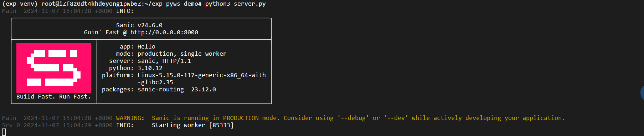Screen dimensions: 644x136
Task: Click the '--dev' option in the warning
Action: pyautogui.click(x=396, y=118)
